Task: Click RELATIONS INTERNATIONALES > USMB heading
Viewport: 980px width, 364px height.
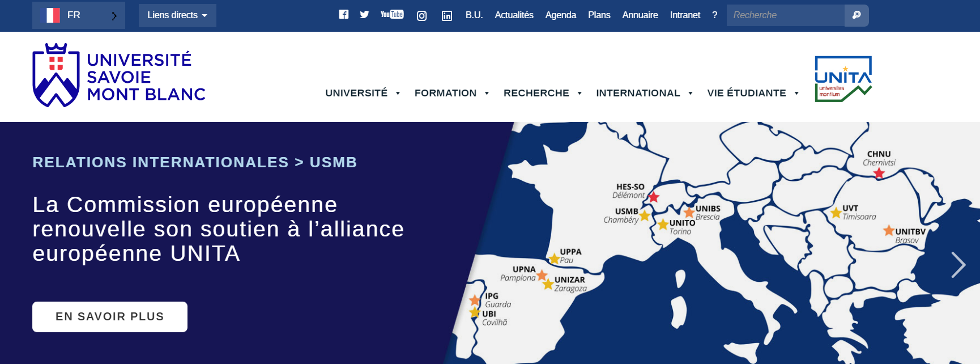Action: point(194,162)
